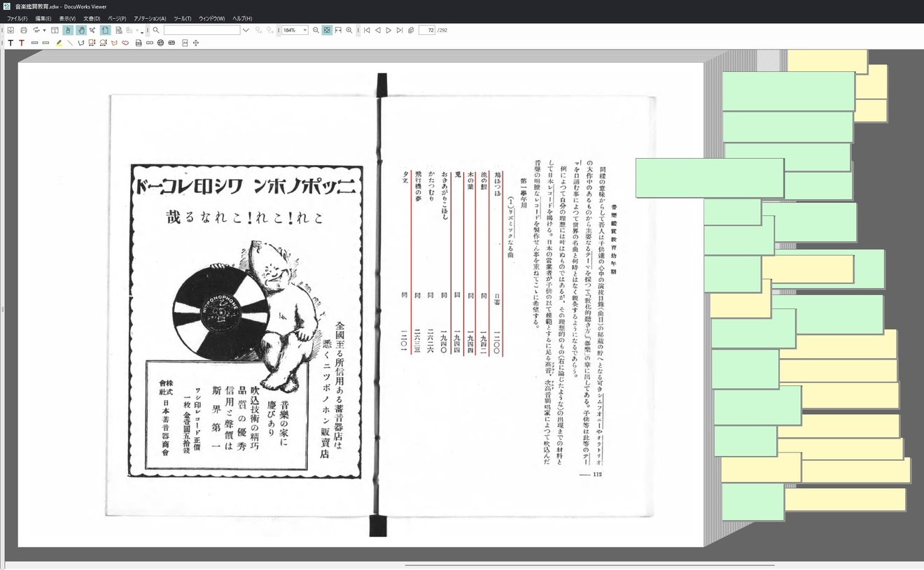Open the ウィンドウ(W) menu
Screen dimensions: 924x570
click(x=211, y=18)
